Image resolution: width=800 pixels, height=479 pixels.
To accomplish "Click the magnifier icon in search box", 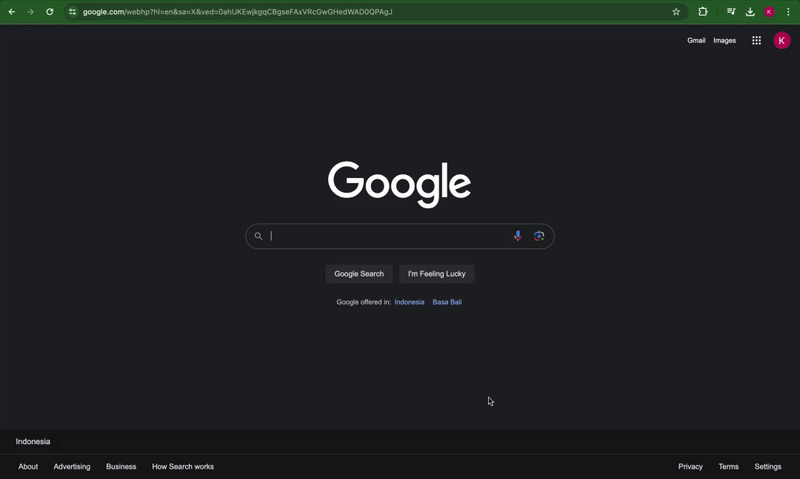I will tap(258, 236).
